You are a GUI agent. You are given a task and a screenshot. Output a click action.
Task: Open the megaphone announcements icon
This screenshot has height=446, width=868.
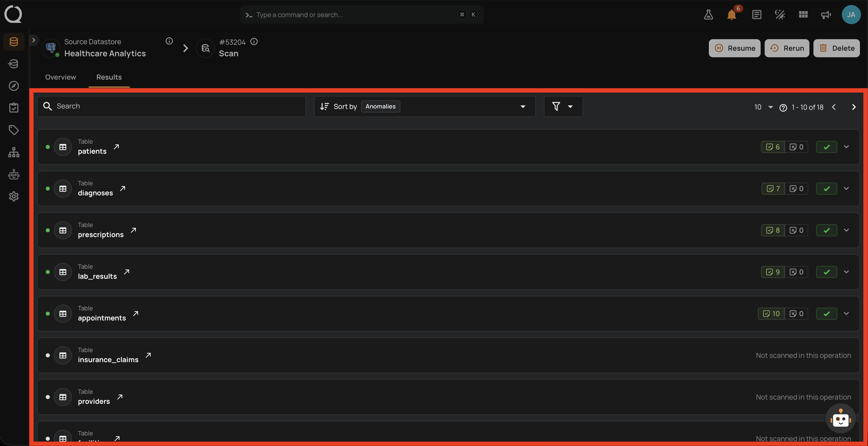point(826,15)
